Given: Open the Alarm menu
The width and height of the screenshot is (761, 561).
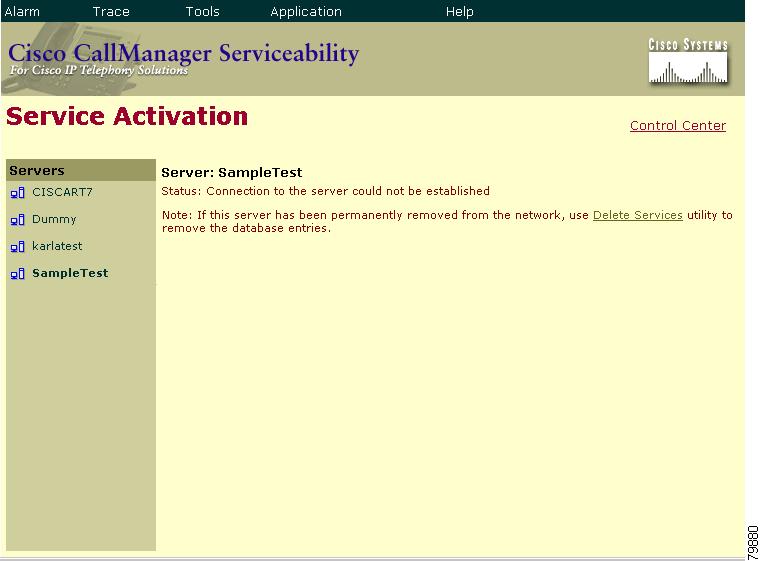Looking at the screenshot, I should click(x=22, y=11).
